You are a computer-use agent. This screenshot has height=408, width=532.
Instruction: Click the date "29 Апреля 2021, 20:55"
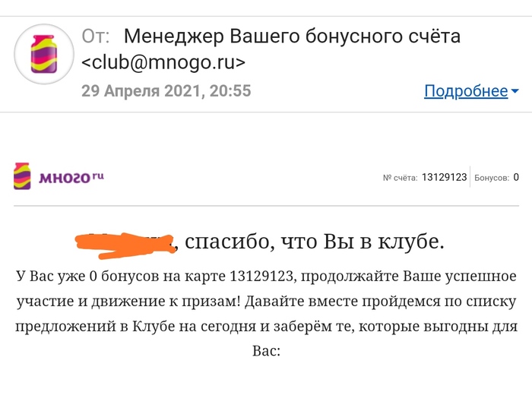[166, 91]
